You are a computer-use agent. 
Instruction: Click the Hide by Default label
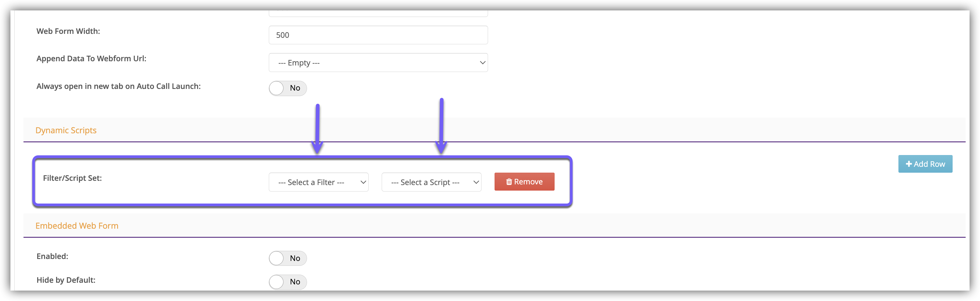click(x=66, y=280)
